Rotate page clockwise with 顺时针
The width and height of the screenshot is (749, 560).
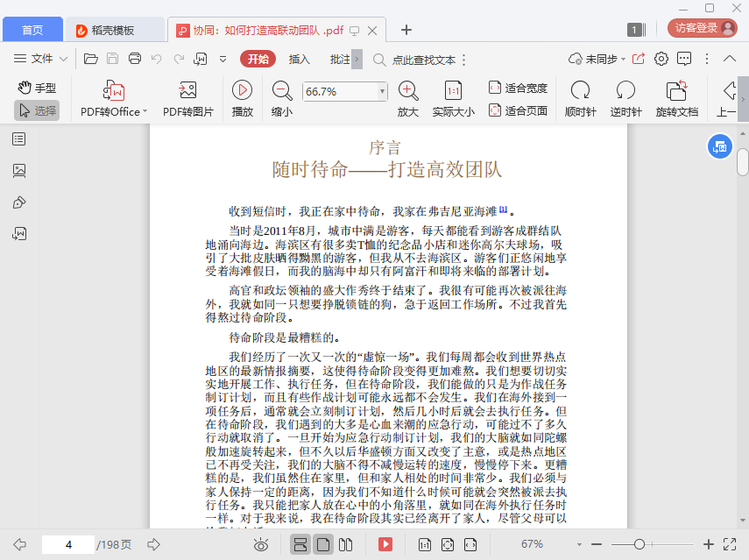pos(580,90)
